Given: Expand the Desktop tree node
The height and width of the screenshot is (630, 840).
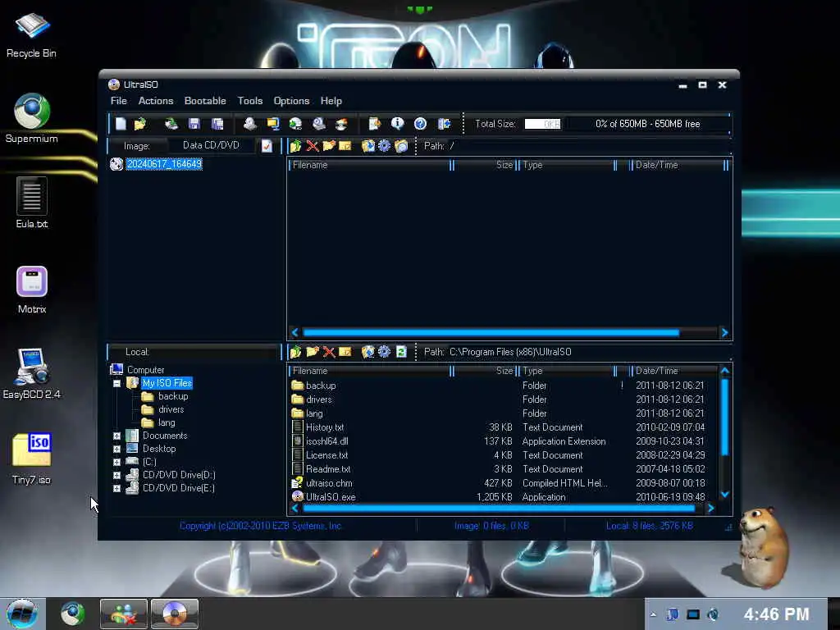Looking at the screenshot, I should 116,449.
